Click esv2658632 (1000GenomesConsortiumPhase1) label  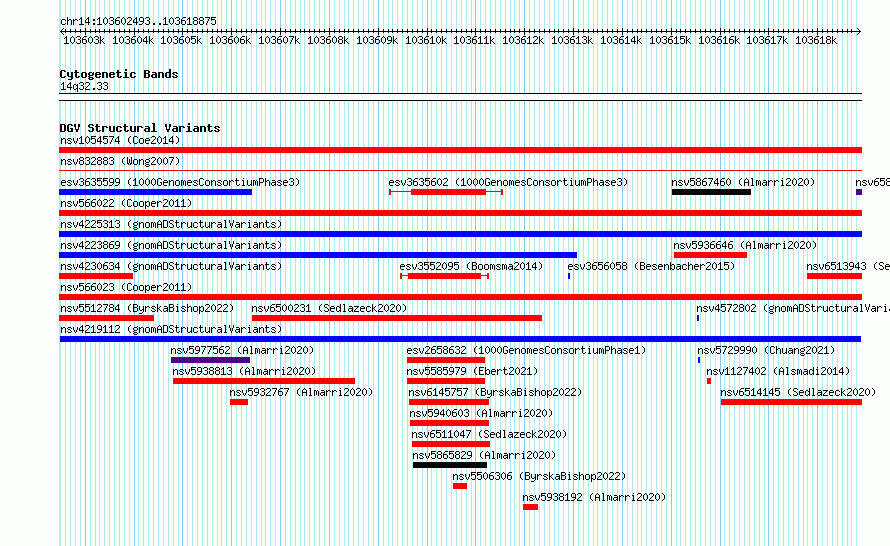point(526,350)
